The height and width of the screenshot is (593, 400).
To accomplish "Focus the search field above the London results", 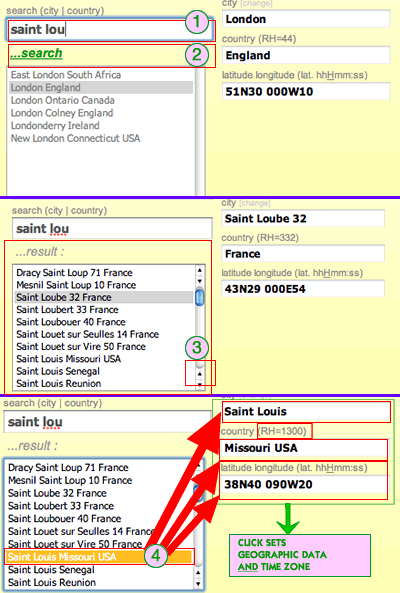I will pyautogui.click(x=110, y=29).
